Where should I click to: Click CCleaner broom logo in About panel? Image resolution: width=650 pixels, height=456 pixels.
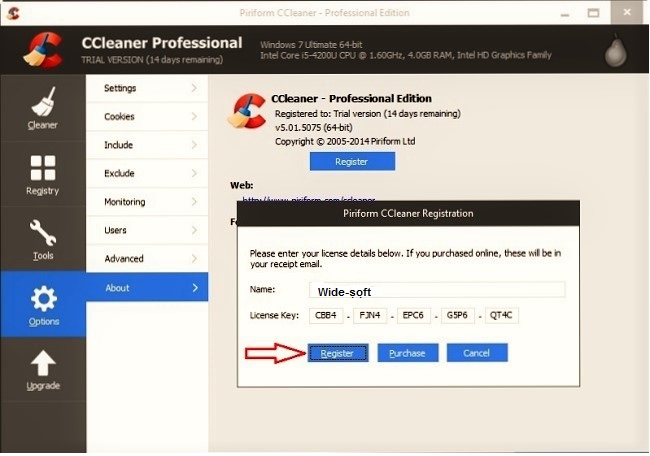247,111
